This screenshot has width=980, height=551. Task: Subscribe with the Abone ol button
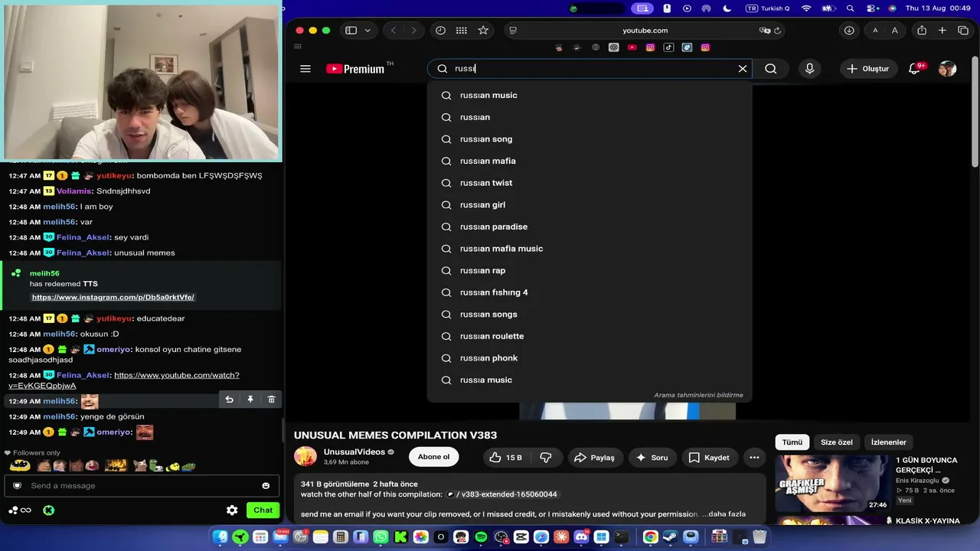(x=433, y=458)
